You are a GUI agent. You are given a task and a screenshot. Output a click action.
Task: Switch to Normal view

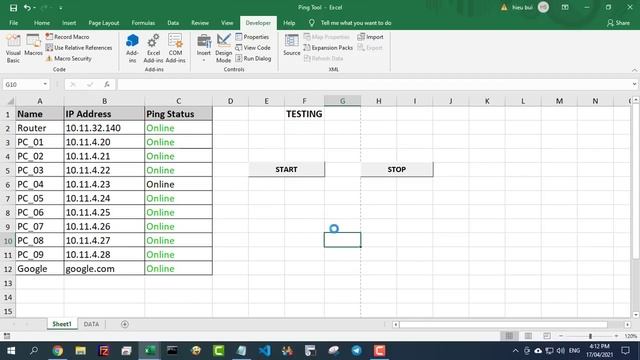tap(509, 336)
